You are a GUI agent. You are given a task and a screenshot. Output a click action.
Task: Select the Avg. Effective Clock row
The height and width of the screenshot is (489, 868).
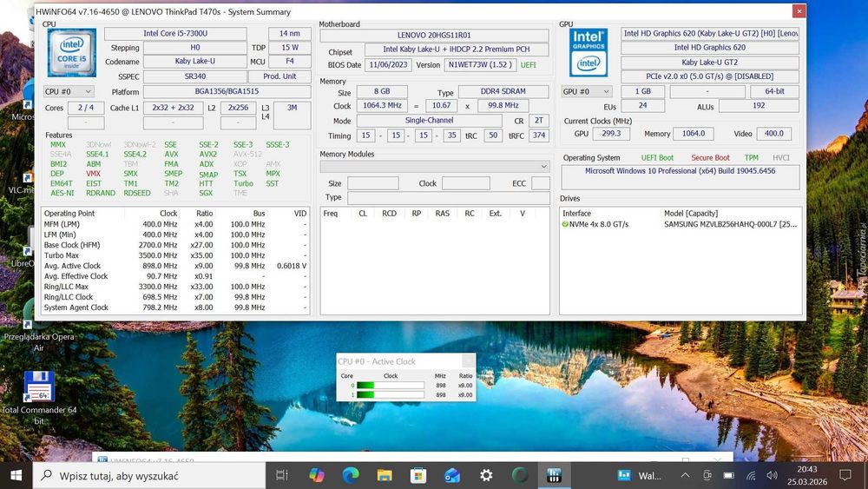coord(175,276)
